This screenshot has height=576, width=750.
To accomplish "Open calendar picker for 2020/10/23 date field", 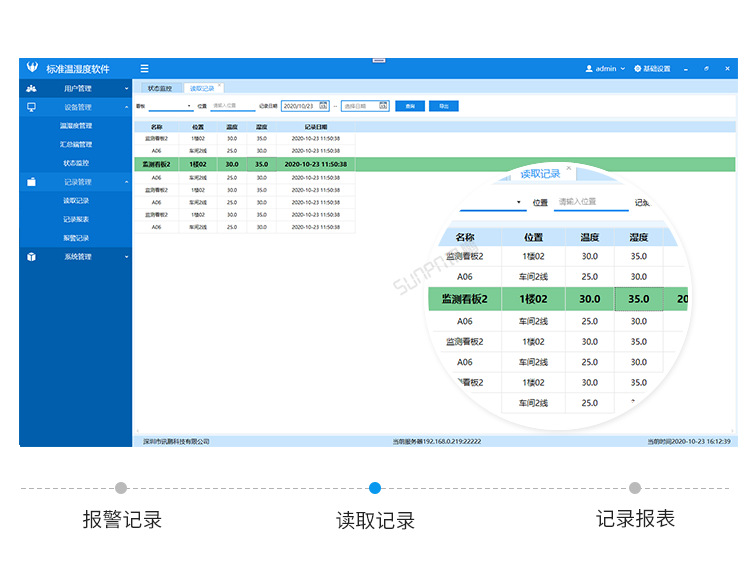I will 323,106.
